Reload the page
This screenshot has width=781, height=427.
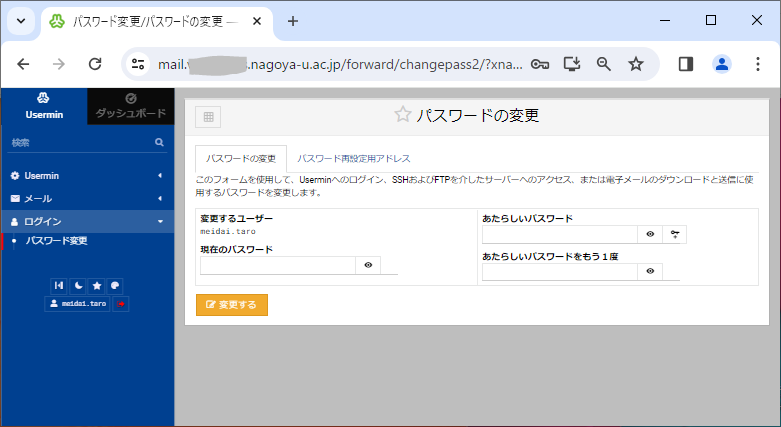click(95, 64)
